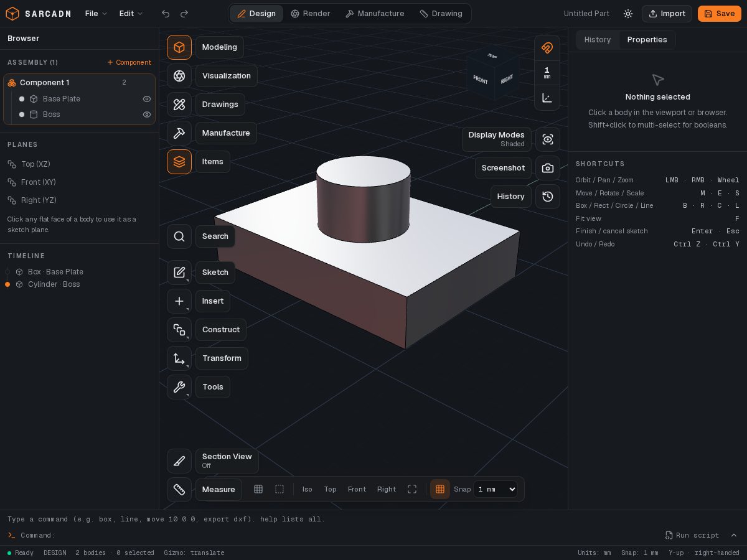Click the snap magnet icon

547,48
